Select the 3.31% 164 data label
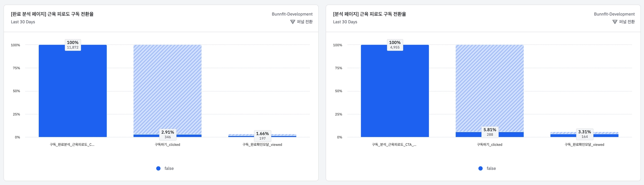This screenshot has width=644, height=185. 585,134
